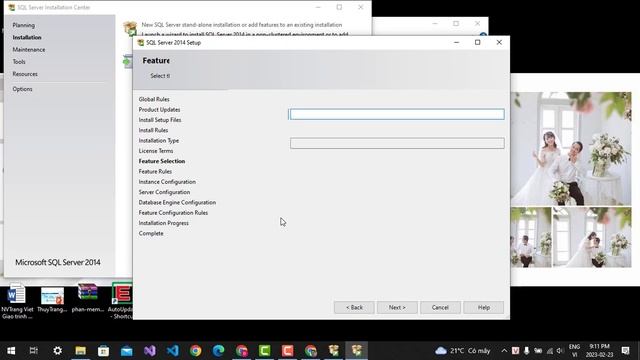Open the notification center icon
This screenshot has width=640, height=360.
pos(625,351)
